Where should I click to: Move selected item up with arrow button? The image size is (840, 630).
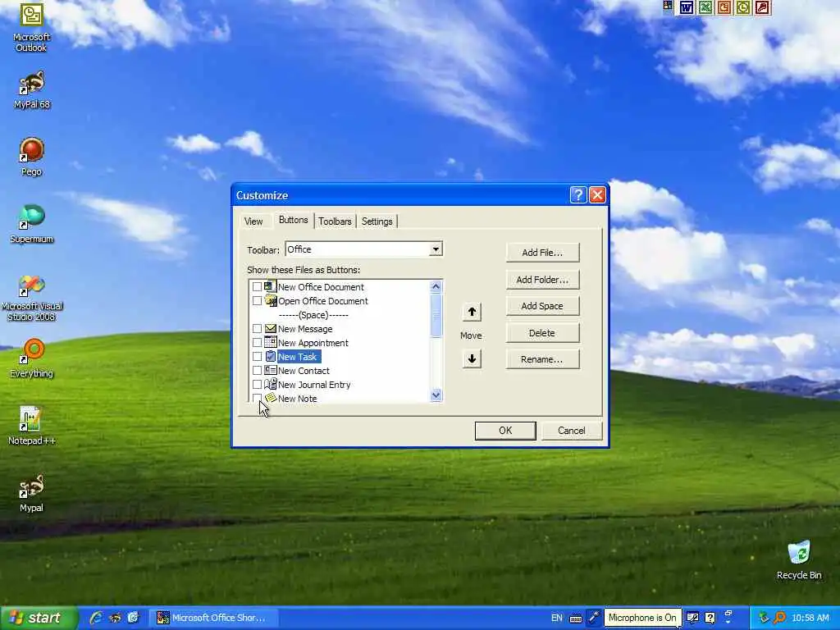tap(472, 312)
